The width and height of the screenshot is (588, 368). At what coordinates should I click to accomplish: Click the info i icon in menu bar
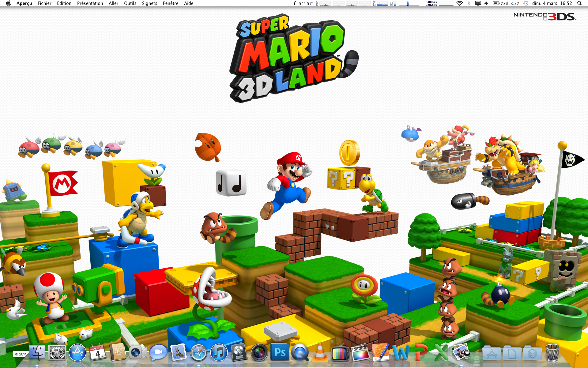click(295, 3)
